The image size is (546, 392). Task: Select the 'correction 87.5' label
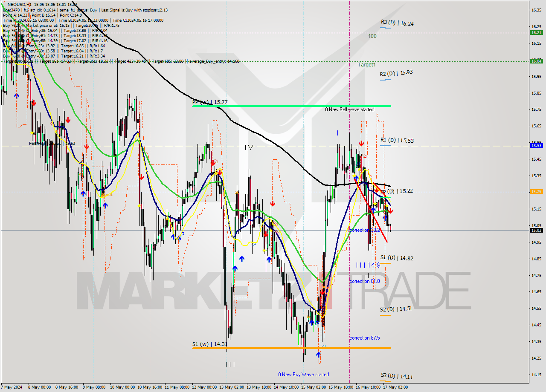tap(364, 338)
